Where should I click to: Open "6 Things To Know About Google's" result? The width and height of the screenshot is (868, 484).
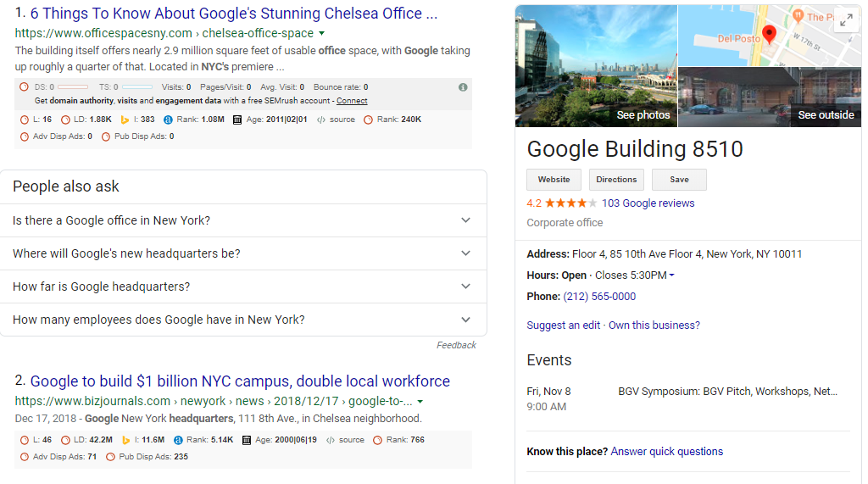pos(234,14)
